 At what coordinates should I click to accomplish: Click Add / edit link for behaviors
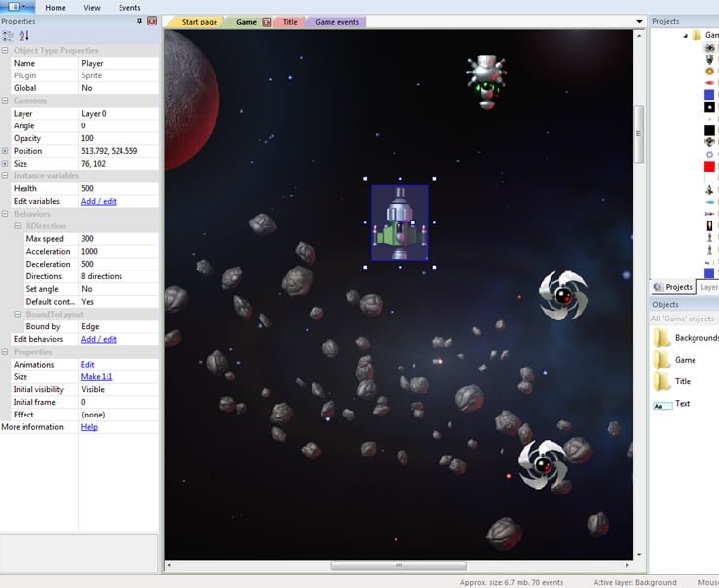click(x=99, y=339)
